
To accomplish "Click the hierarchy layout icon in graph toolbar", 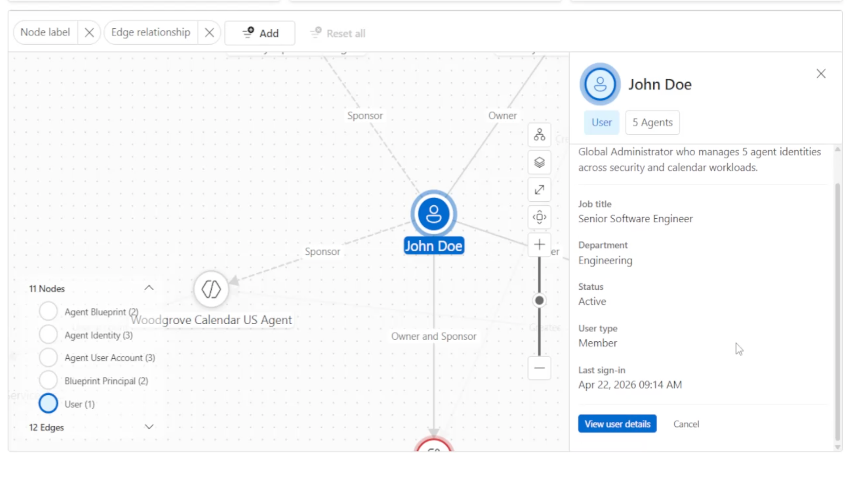I will (539, 135).
